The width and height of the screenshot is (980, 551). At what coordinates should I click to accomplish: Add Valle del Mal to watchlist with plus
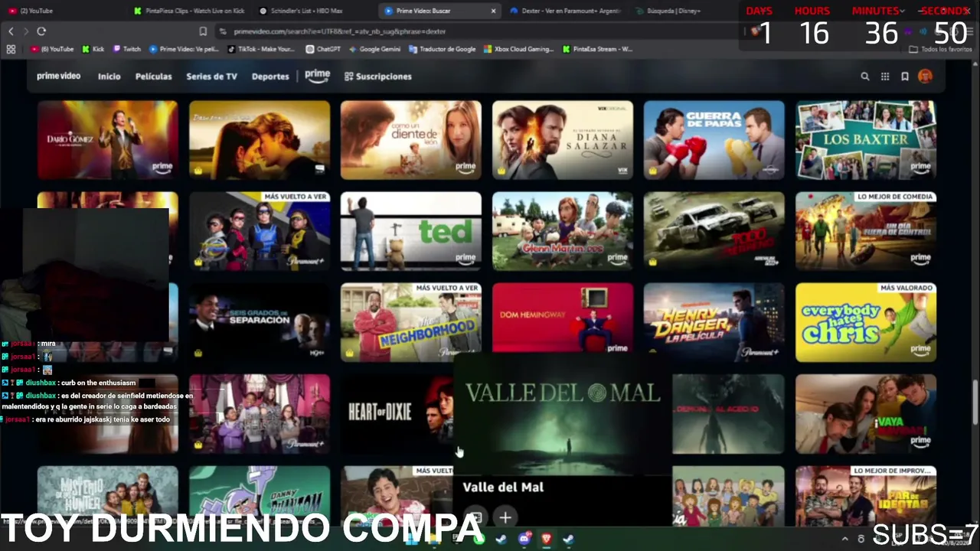(x=505, y=518)
